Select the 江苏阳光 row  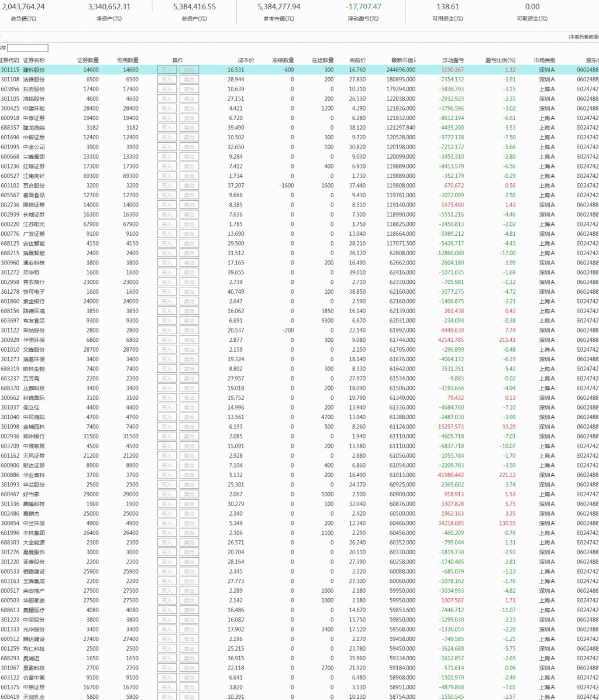(299, 224)
